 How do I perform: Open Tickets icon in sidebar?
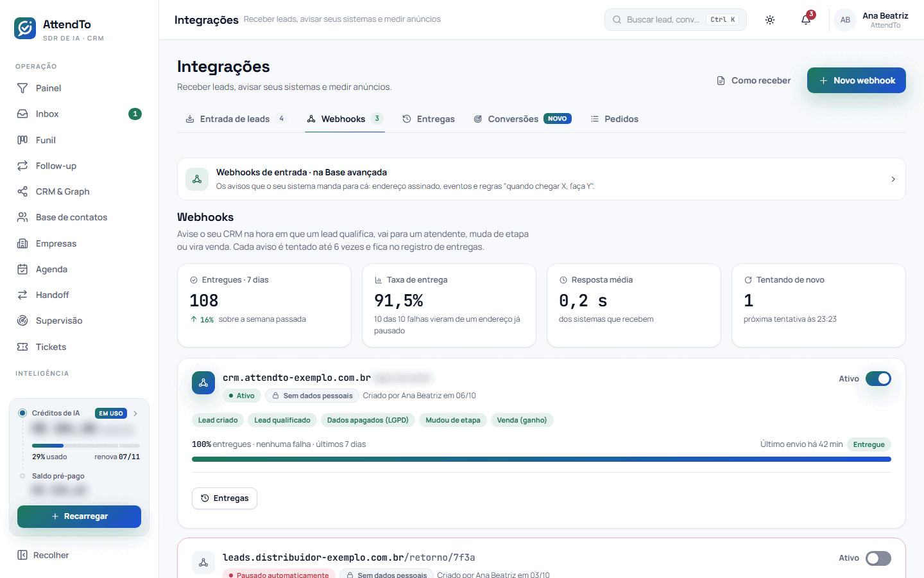click(22, 347)
